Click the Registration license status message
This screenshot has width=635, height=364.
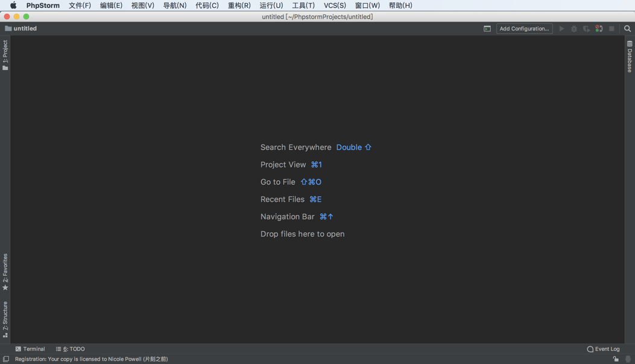pyautogui.click(x=92, y=359)
